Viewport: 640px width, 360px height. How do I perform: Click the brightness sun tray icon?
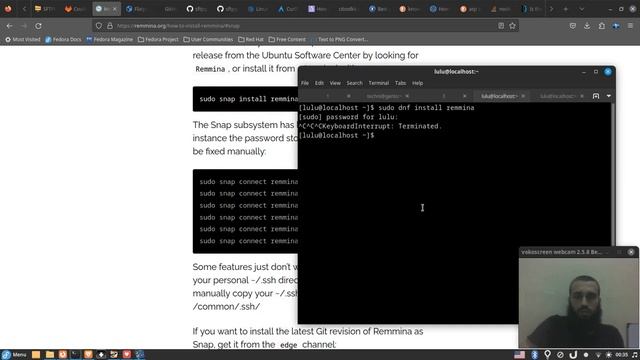(609, 355)
